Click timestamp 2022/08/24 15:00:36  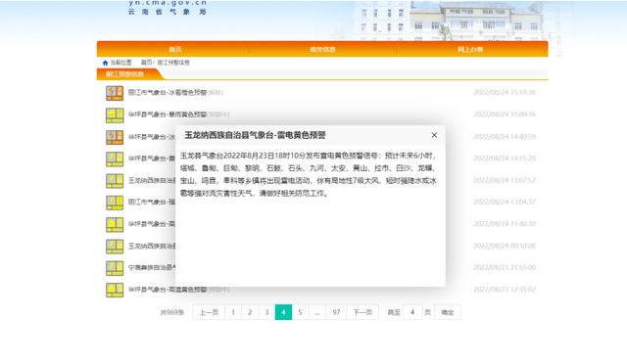pyautogui.click(x=505, y=114)
